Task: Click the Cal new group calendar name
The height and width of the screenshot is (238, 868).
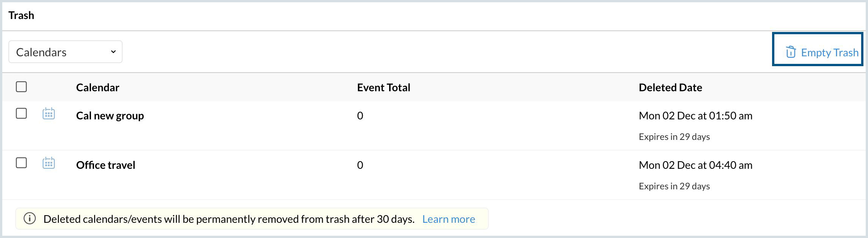Action: pyautogui.click(x=110, y=116)
